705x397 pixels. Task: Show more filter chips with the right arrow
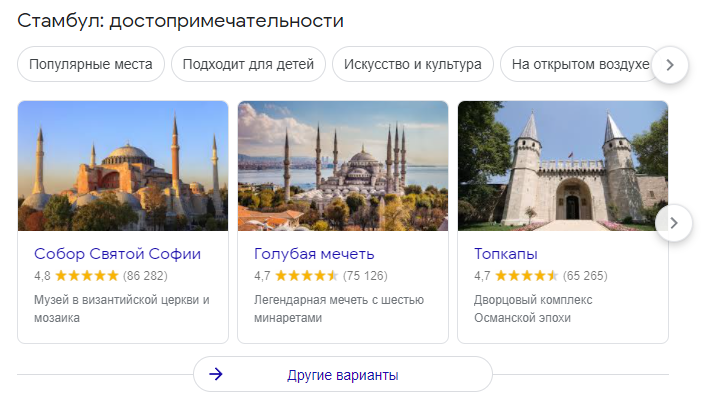tap(670, 65)
